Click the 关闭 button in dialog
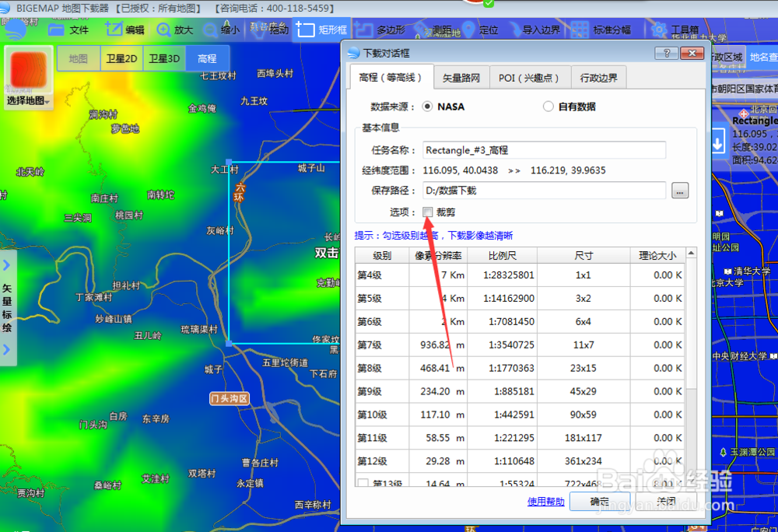The height and width of the screenshot is (532, 778). pos(666,501)
